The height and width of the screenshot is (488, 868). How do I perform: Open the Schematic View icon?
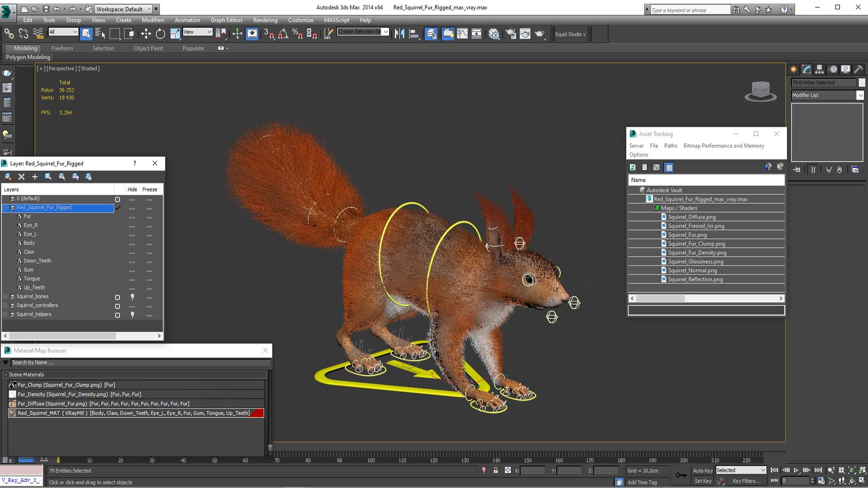[476, 33]
